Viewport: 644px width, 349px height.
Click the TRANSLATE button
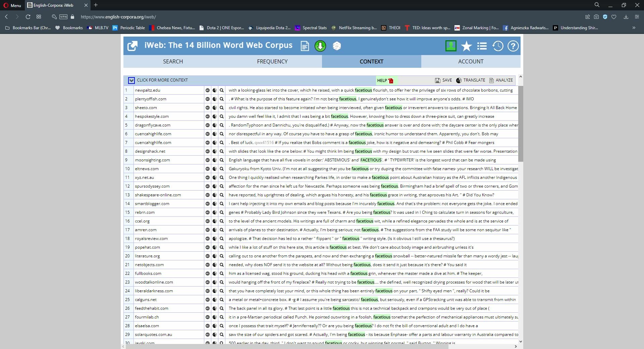coord(471,80)
